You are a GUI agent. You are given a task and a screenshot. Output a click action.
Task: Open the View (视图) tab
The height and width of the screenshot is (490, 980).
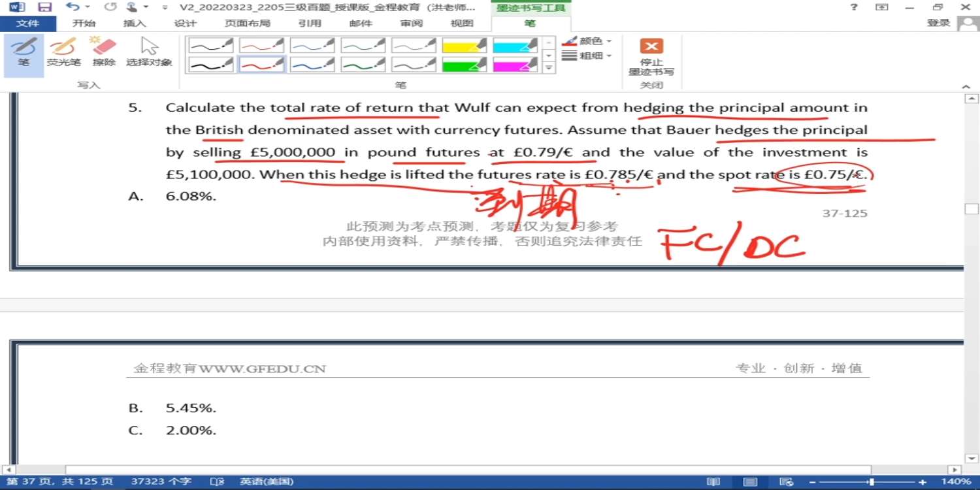point(462,24)
